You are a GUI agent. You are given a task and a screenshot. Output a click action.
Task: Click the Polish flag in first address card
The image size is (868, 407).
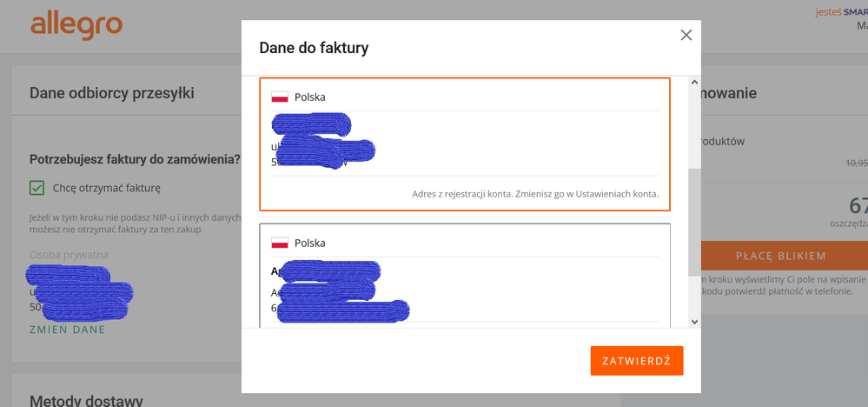pos(280,97)
